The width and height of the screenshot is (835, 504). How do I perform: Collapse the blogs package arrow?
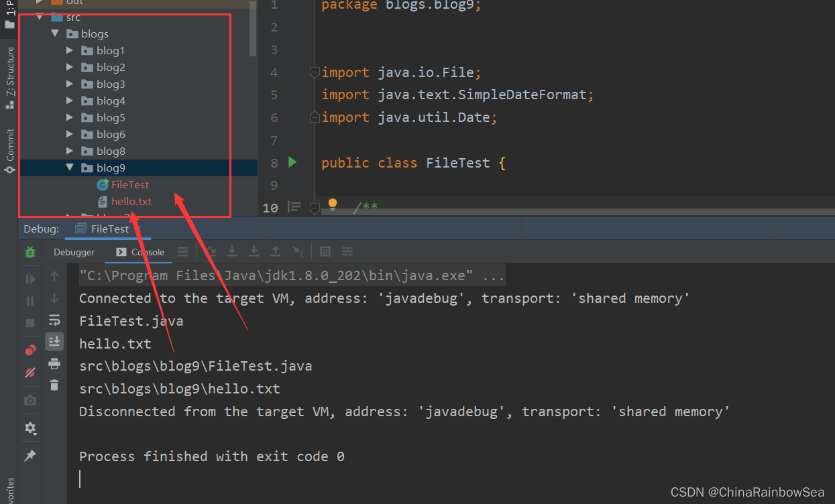coord(55,34)
